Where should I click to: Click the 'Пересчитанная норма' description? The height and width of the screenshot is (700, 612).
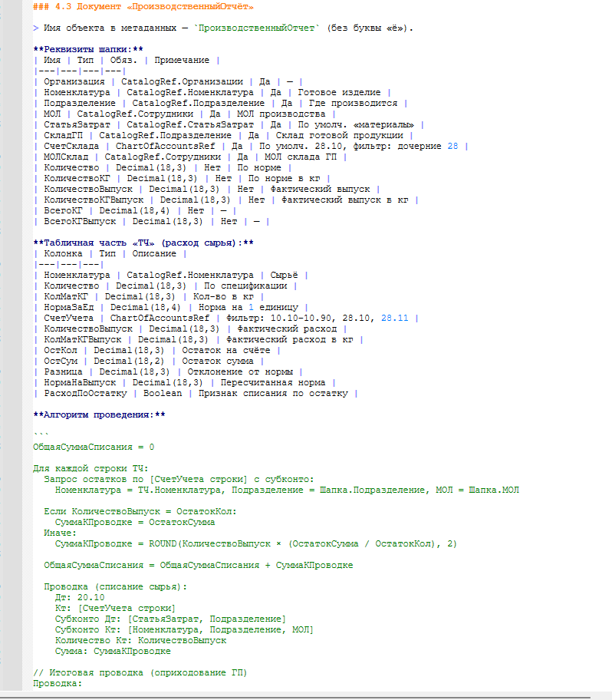(x=272, y=382)
